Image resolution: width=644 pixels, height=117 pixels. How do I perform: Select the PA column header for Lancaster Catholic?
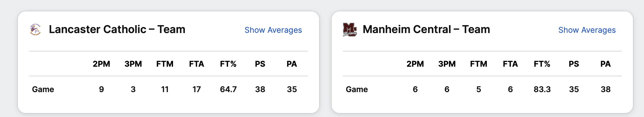click(292, 64)
